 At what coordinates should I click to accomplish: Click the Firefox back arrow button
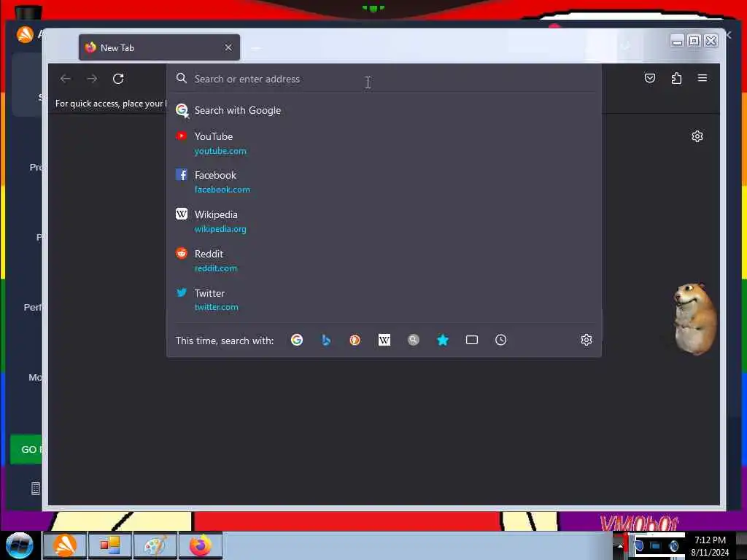coord(65,79)
